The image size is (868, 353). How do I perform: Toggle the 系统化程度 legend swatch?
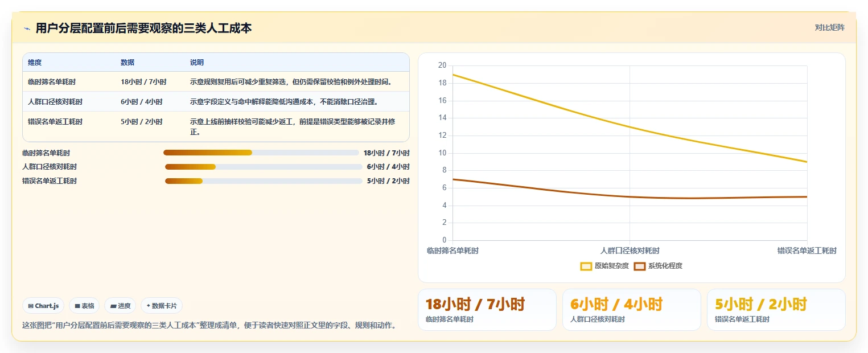click(x=640, y=266)
